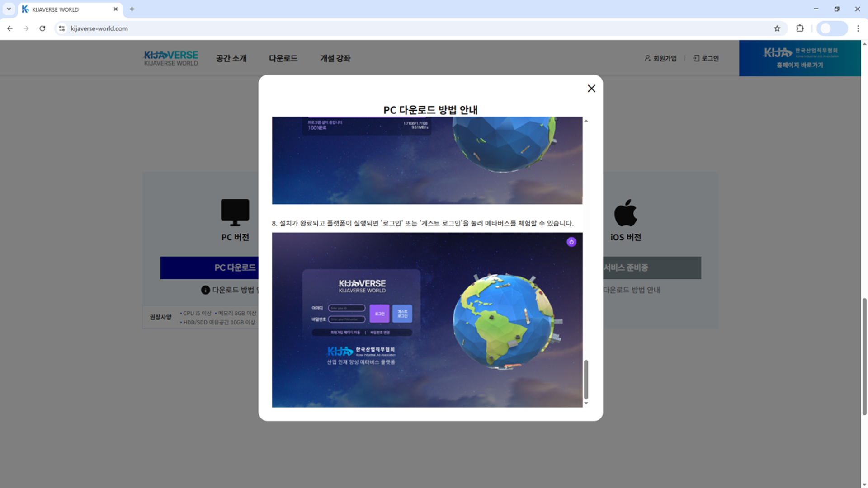868x488 pixels.
Task: Click the page scrollbar bottom arrow
Action: click(864, 484)
